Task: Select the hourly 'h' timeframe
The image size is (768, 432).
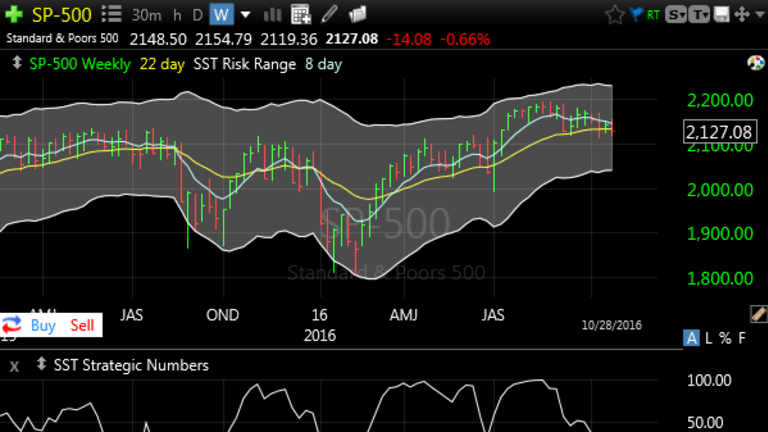Action: [x=177, y=15]
